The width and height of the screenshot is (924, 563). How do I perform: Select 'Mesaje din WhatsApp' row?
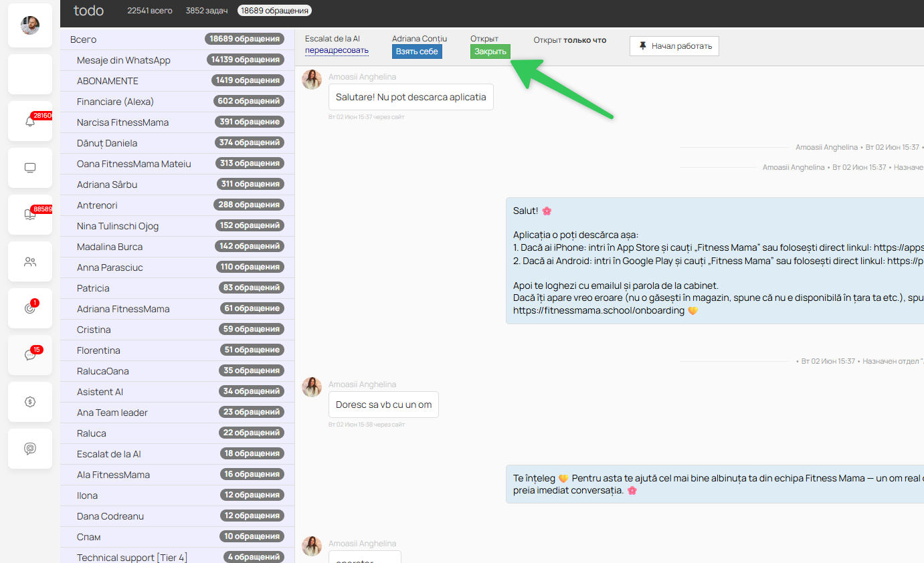(x=177, y=60)
